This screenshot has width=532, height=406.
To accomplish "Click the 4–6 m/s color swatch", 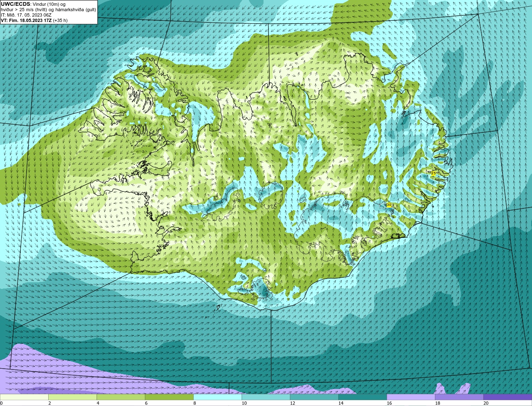I will (121, 397).
